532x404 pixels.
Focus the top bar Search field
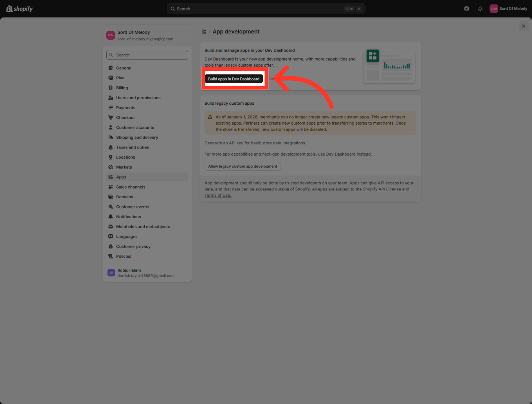(266, 9)
